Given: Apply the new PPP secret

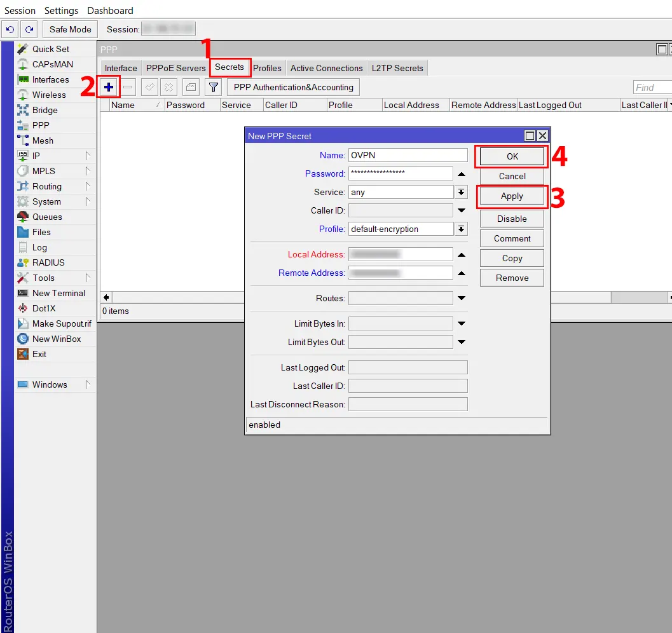Looking at the screenshot, I should click(511, 196).
